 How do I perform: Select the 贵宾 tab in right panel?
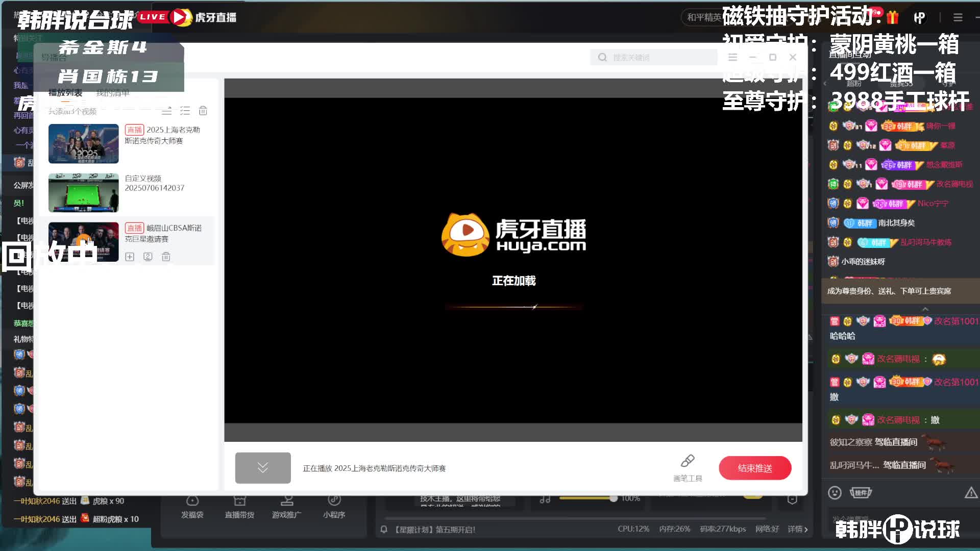pos(901,83)
